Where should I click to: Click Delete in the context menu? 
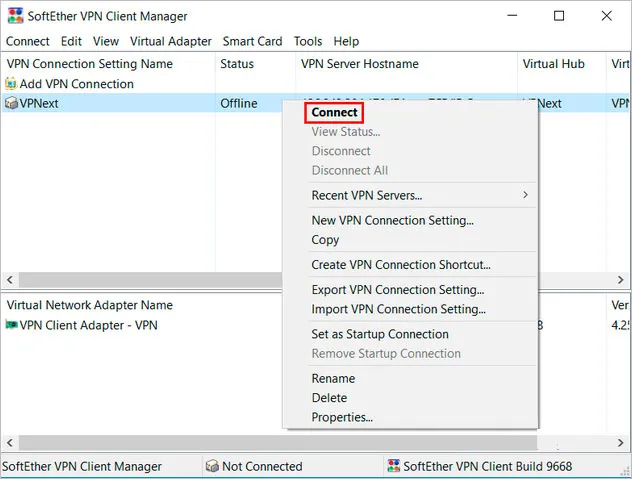(329, 398)
